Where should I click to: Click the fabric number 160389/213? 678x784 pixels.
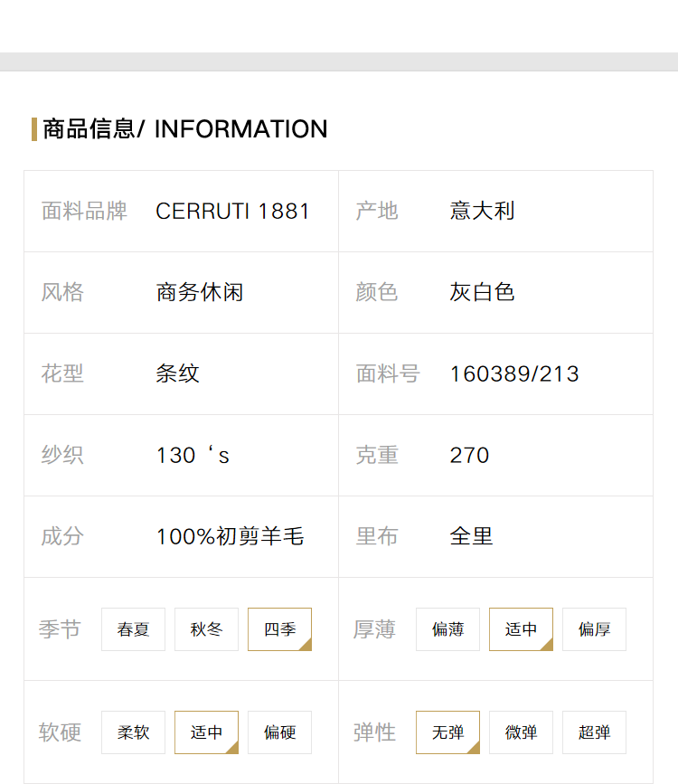514,374
